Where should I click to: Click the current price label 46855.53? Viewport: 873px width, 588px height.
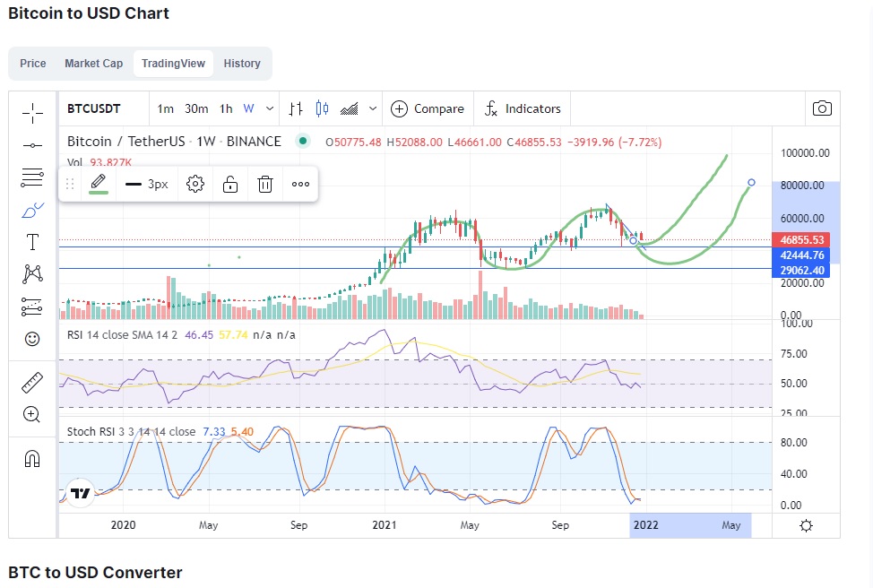pos(801,240)
